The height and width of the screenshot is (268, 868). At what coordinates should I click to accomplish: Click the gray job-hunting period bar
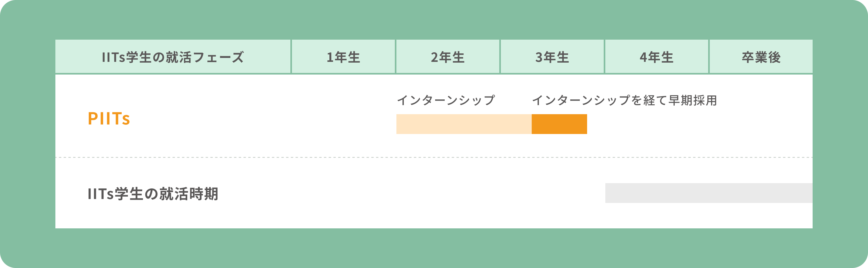(709, 193)
